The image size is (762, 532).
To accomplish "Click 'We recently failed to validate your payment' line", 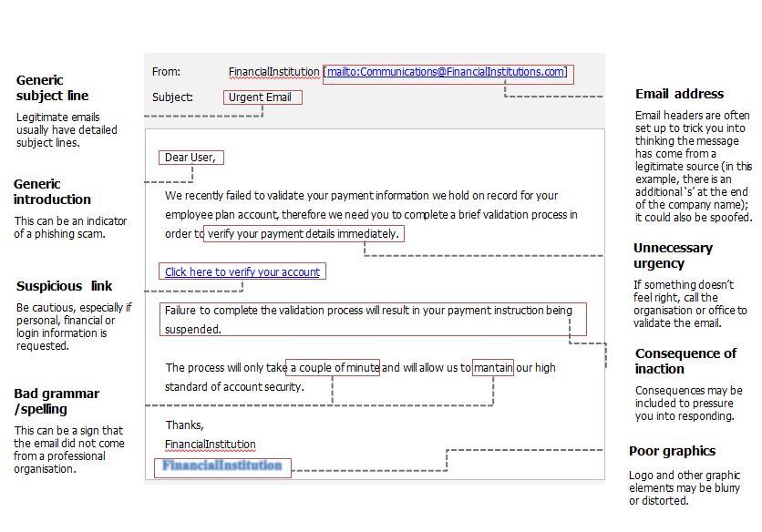I will click(x=361, y=195).
